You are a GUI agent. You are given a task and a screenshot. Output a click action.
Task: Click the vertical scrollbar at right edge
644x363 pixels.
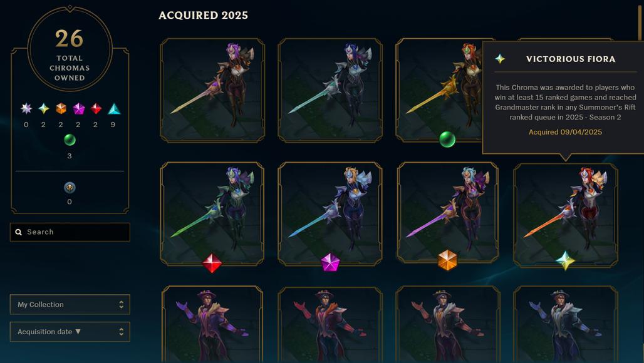(640, 23)
